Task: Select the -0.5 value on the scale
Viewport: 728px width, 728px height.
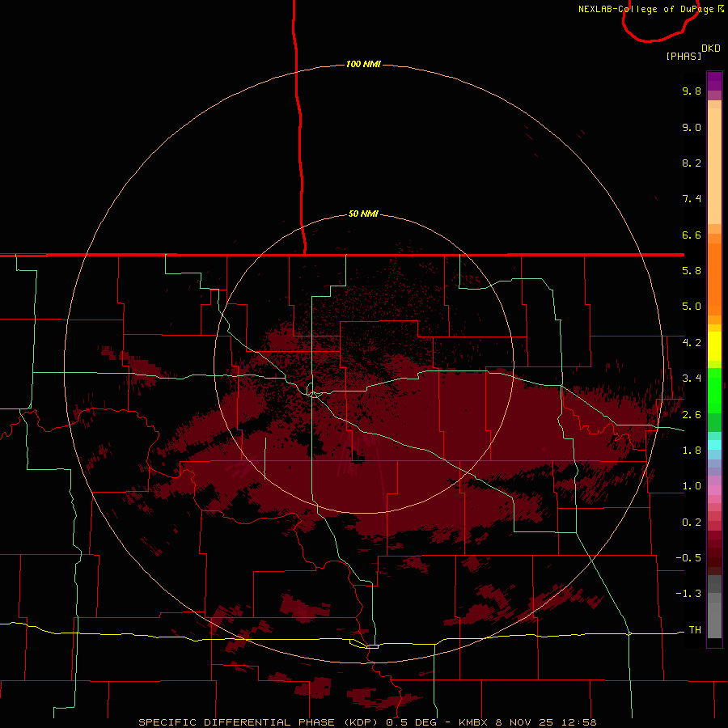Action: click(x=688, y=557)
